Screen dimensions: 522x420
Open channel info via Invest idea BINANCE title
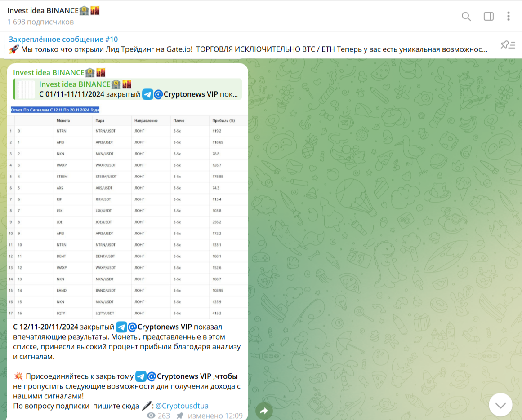click(x=53, y=11)
